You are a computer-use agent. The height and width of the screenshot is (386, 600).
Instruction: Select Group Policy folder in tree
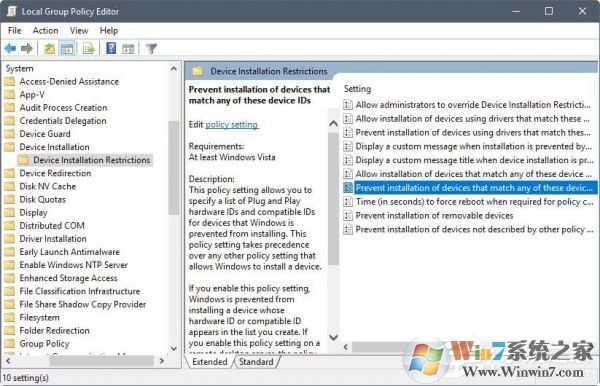coord(44,344)
